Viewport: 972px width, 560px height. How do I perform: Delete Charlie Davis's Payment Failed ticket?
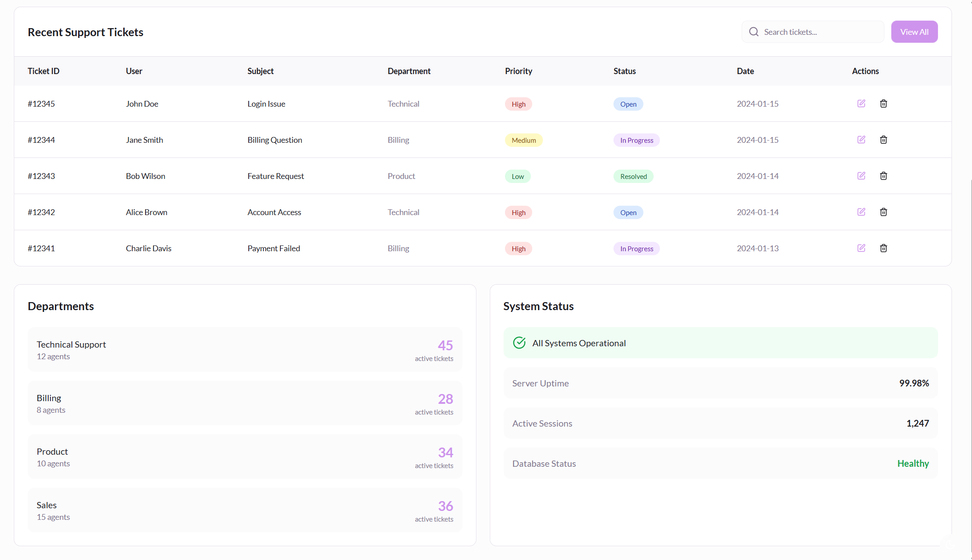(x=883, y=248)
